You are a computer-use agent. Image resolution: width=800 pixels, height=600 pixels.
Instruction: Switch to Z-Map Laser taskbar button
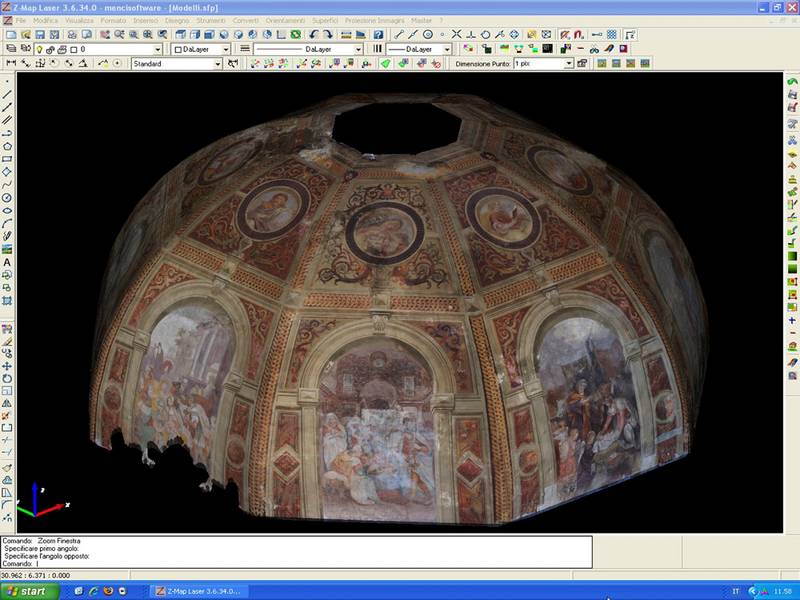click(201, 591)
